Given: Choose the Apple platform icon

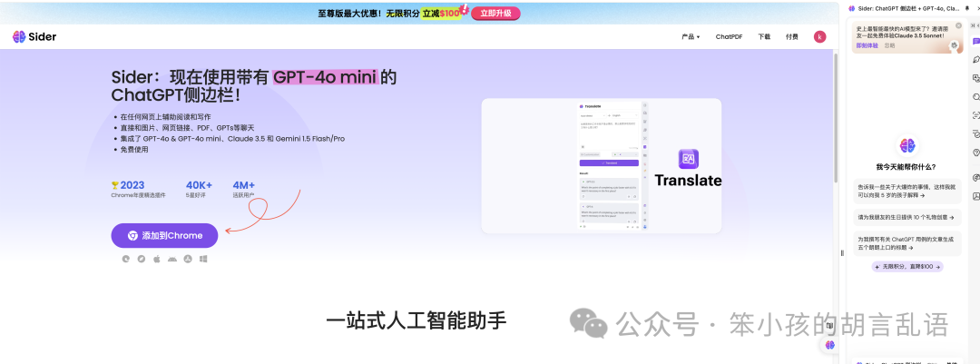Looking at the screenshot, I should coord(157,259).
